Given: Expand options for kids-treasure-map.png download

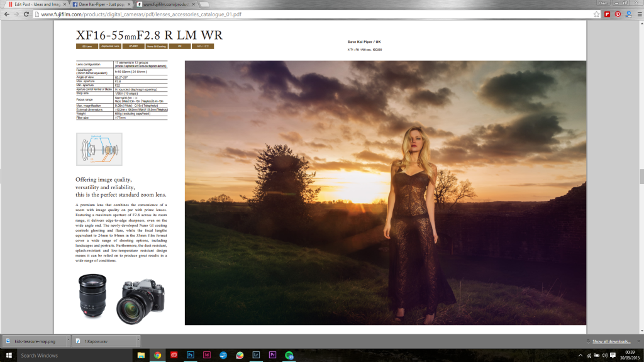Looking at the screenshot, I should (68, 341).
